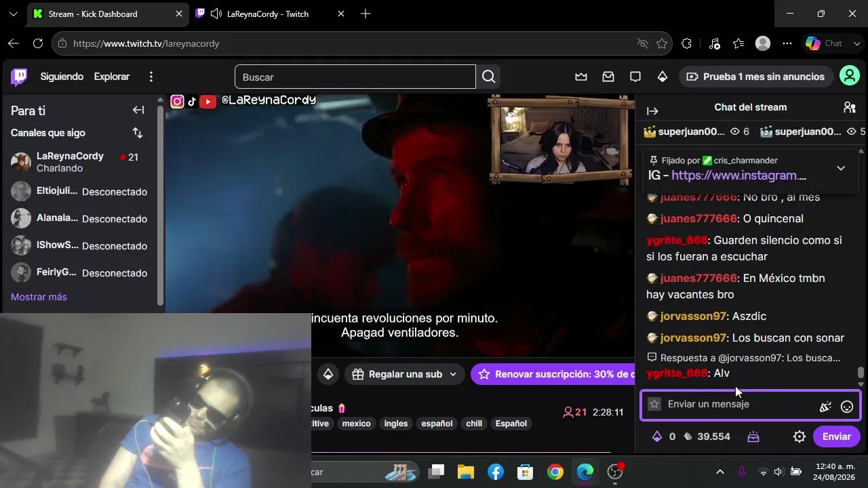This screenshot has width=868, height=488.
Task: Select the LaReynaCordy - Twitch tab
Action: [270, 14]
